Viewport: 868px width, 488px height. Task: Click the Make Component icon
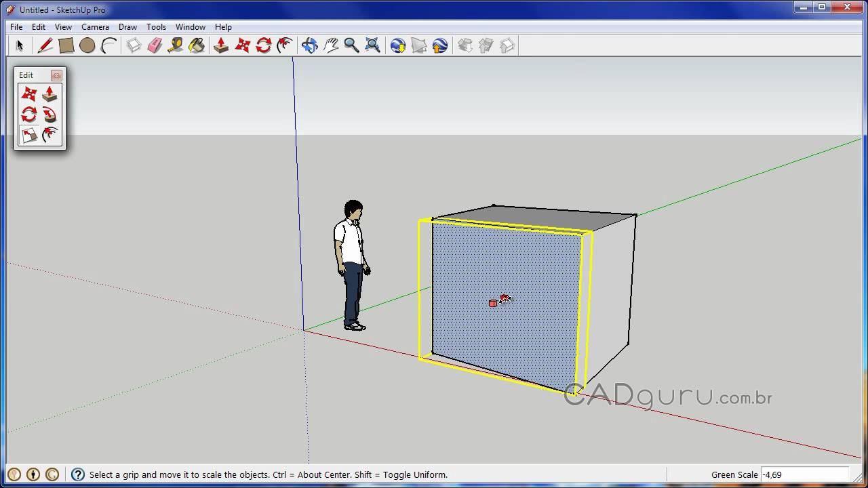click(134, 45)
